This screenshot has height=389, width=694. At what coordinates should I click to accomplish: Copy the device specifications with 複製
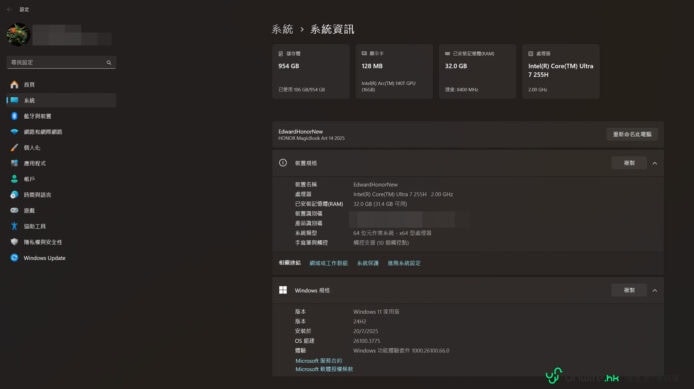(629, 163)
